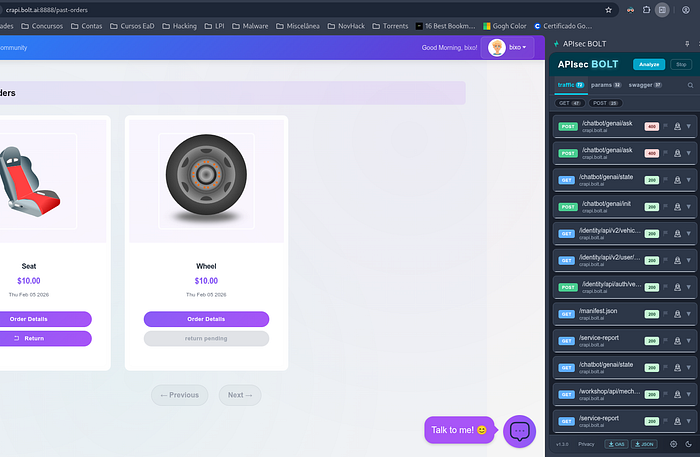Pin the APIsec BOLT side panel
Viewport: 700px width, 457px height.
[x=687, y=44]
